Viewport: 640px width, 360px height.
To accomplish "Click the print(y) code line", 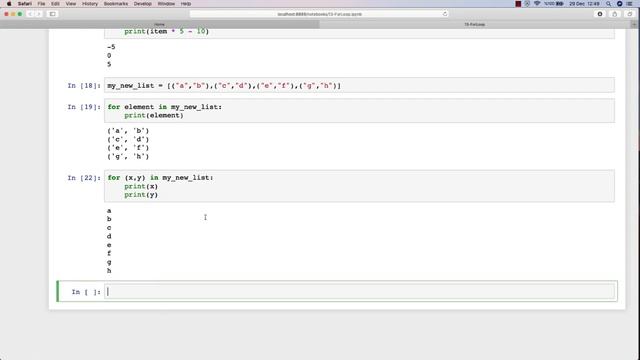I will coord(141,195).
